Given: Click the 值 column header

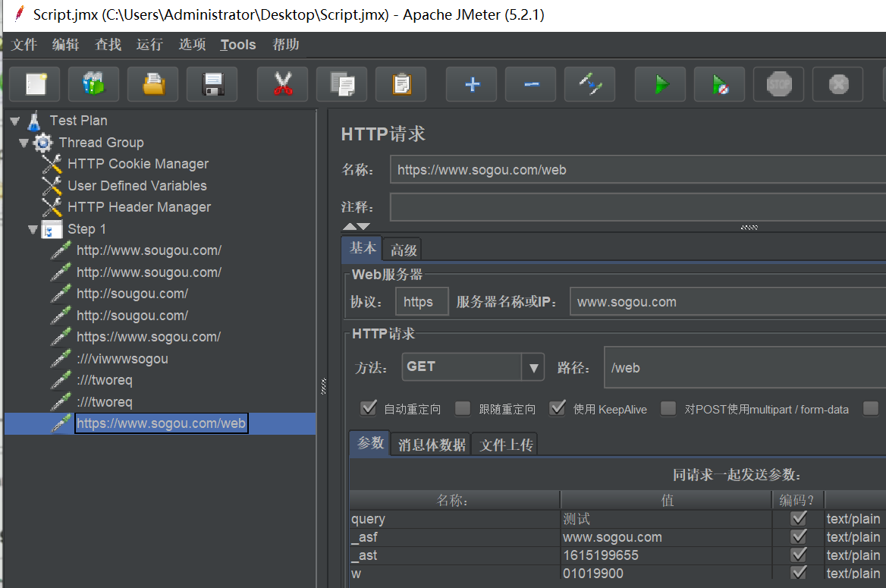Looking at the screenshot, I should 666,500.
